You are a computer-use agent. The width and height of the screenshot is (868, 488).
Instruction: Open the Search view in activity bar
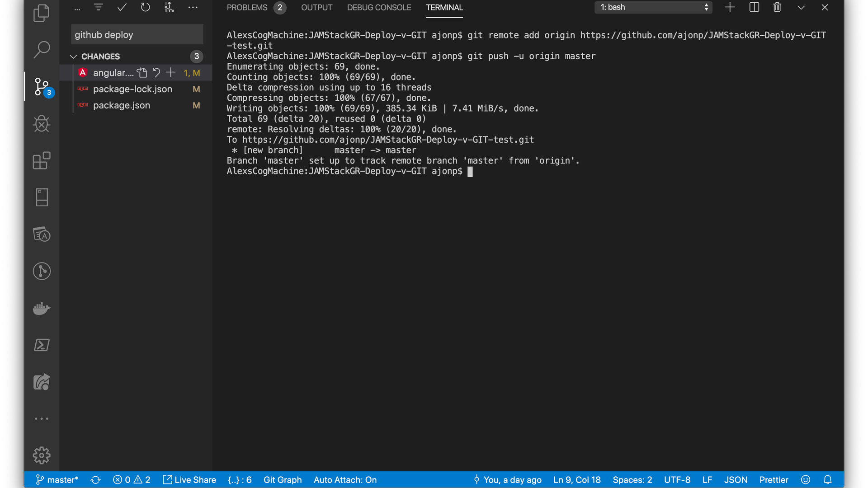(42, 50)
